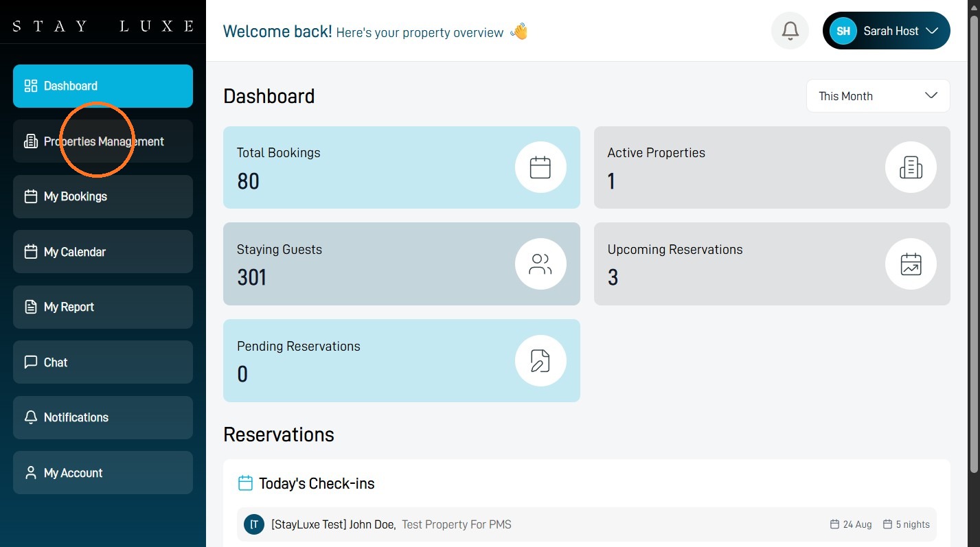Click the Pending Reservations edit-document icon
980x547 pixels.
pos(540,361)
